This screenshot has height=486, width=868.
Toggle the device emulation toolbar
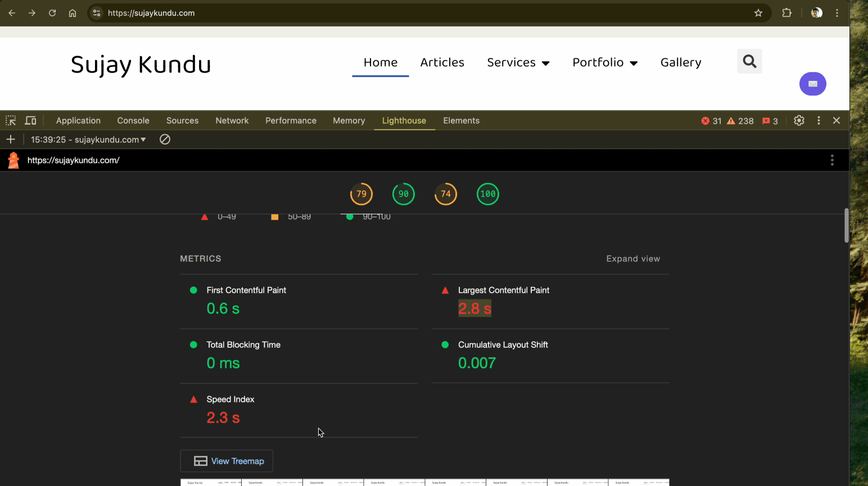[30, 120]
